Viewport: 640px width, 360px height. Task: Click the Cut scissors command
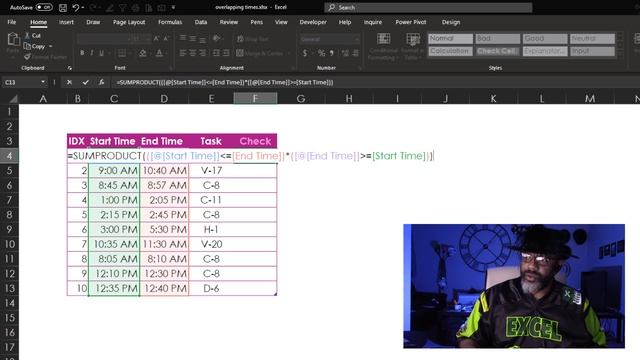[x=33, y=36]
